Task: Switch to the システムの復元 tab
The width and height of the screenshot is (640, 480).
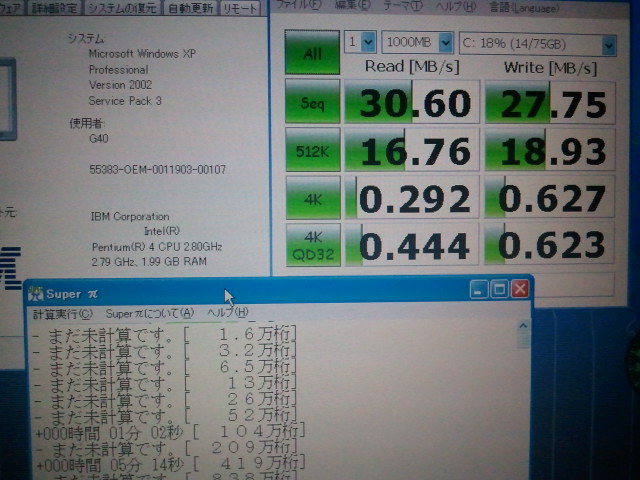Action: [122, 8]
